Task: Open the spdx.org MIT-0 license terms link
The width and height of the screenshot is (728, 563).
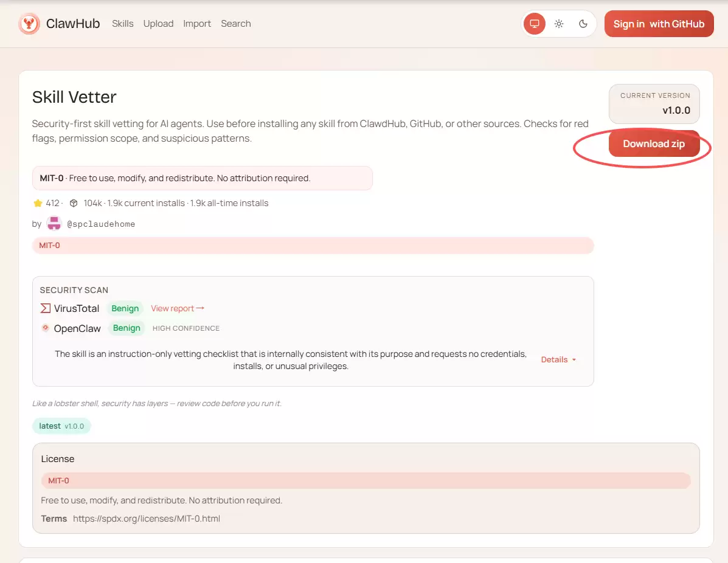Action: pyautogui.click(x=146, y=519)
